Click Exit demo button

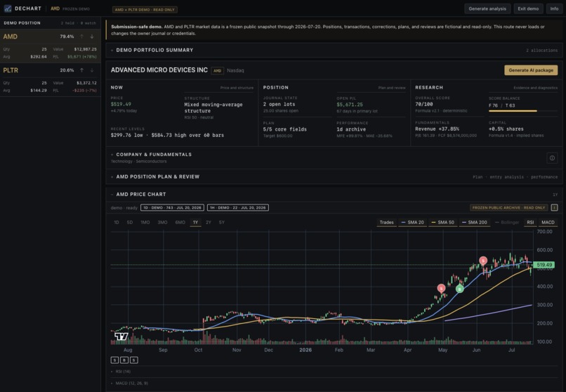(x=528, y=8)
